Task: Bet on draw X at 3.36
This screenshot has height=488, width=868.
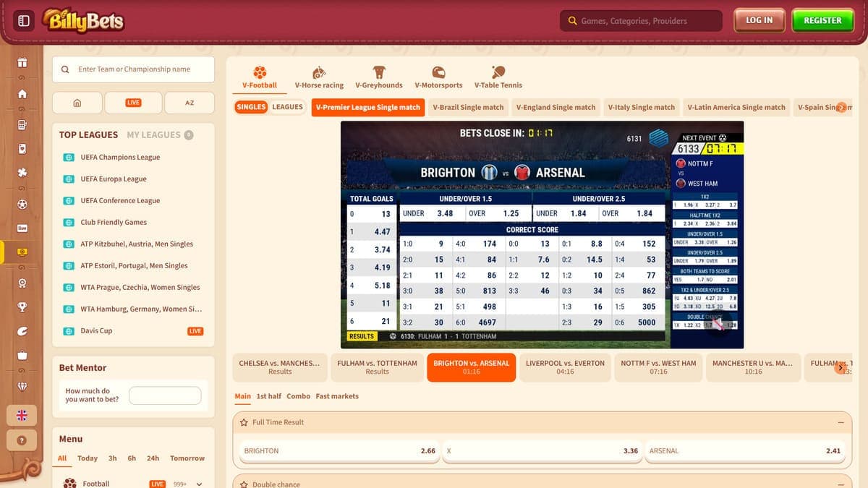Action: pyautogui.click(x=542, y=450)
